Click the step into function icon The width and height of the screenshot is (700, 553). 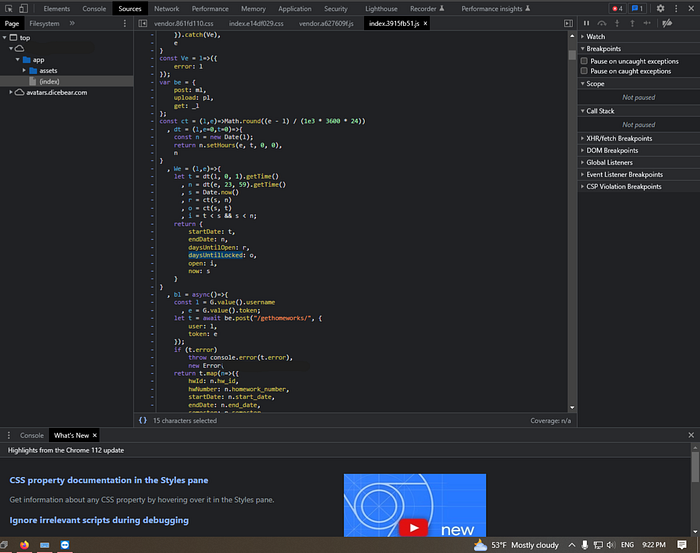(x=617, y=23)
